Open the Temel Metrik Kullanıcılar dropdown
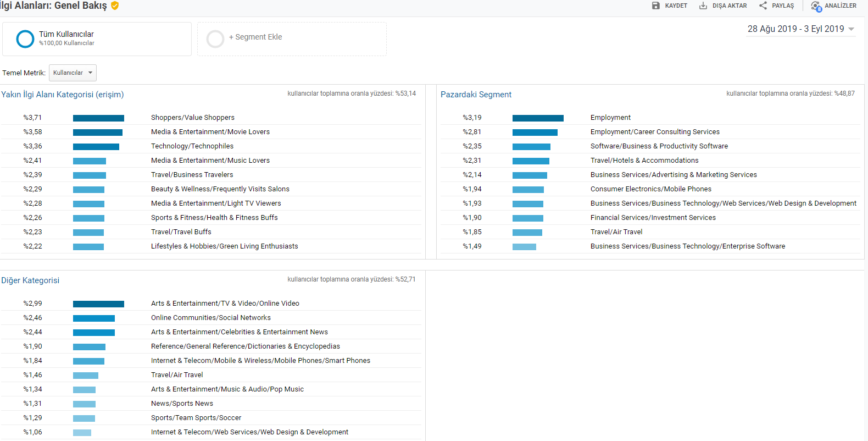 (x=73, y=73)
